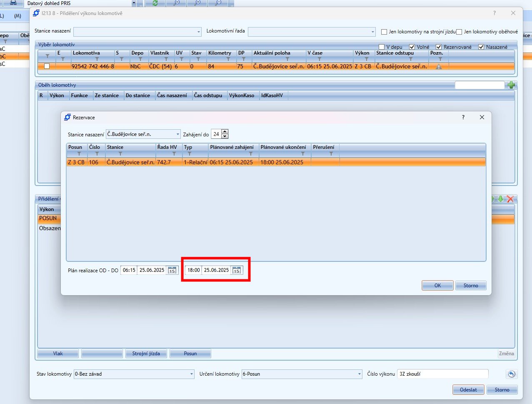Click the Posun tab button

click(190, 354)
